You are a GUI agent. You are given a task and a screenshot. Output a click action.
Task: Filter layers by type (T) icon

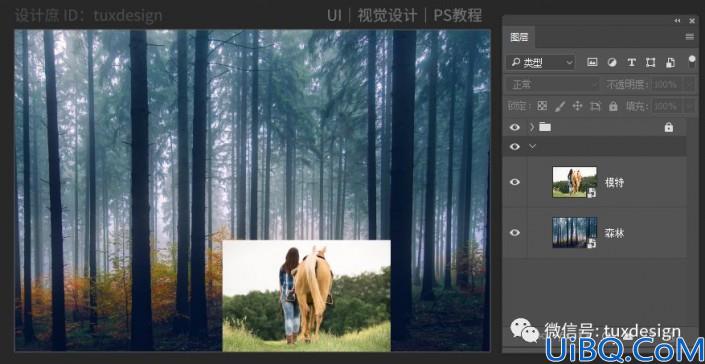pyautogui.click(x=631, y=62)
